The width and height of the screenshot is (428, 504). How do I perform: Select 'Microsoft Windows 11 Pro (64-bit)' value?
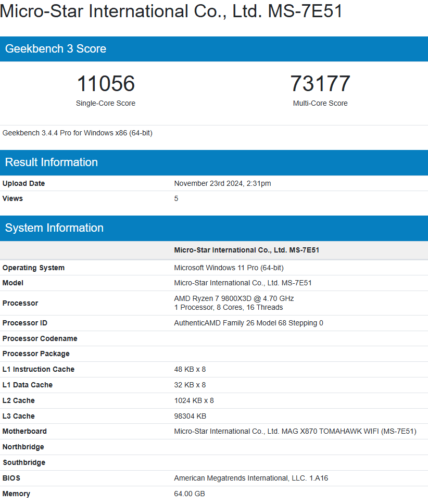(x=229, y=268)
